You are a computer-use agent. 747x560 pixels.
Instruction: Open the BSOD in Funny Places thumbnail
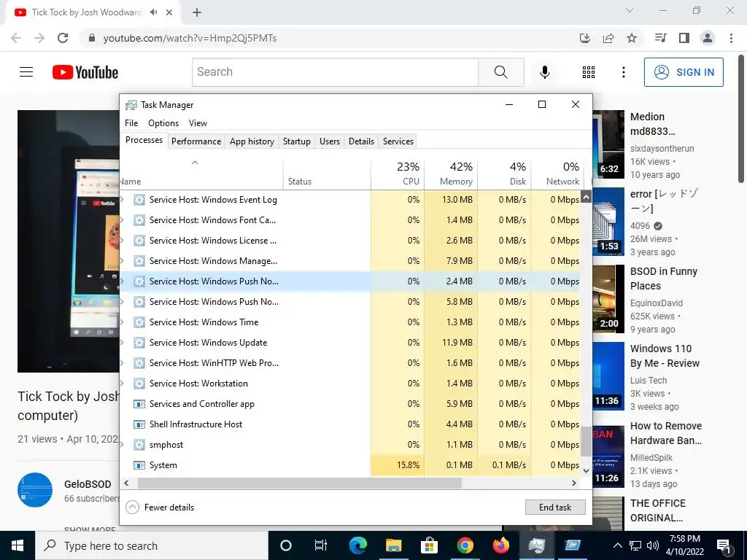[608, 298]
